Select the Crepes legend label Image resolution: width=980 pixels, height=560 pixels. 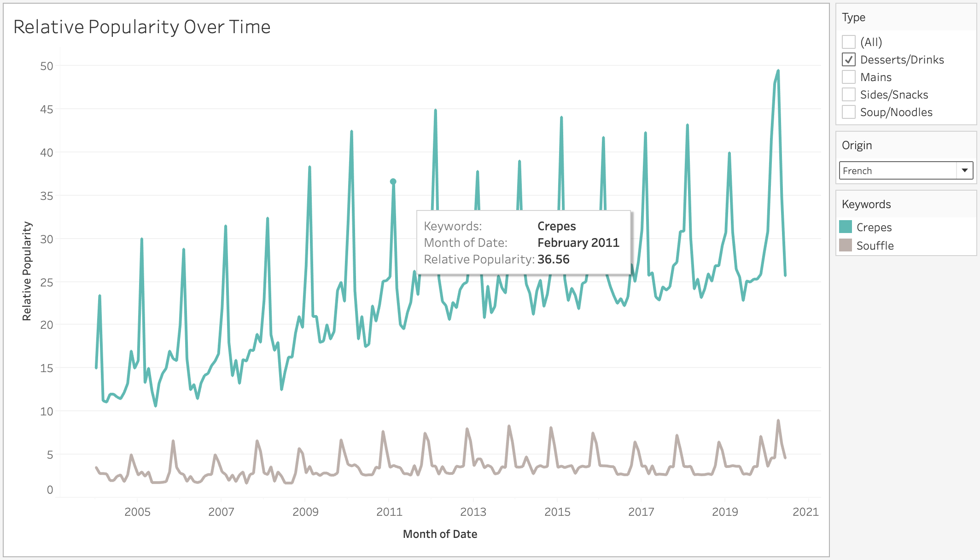tap(874, 227)
